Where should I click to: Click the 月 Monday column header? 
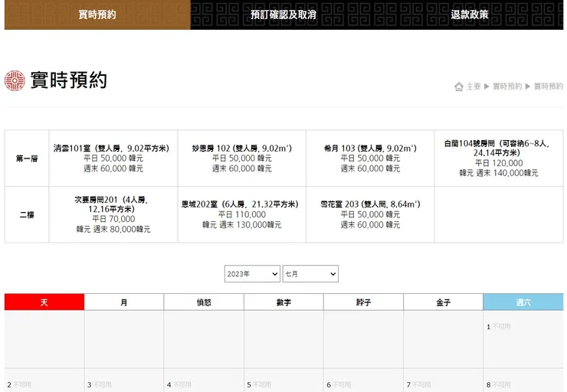coord(124,302)
